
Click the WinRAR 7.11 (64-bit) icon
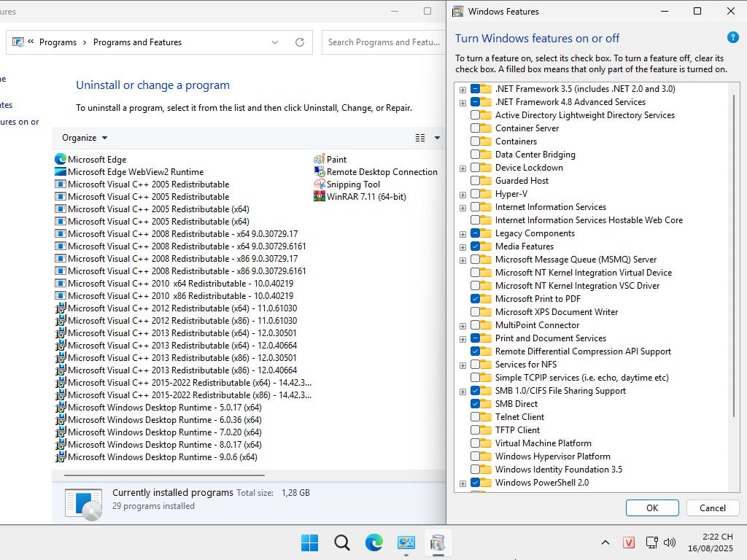pyautogui.click(x=320, y=196)
